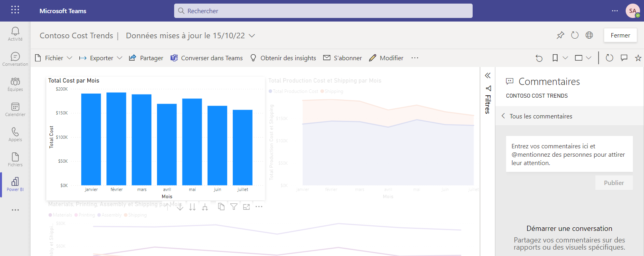This screenshot has height=256, width=644.
Task: Click Converser dans Teams
Action: [206, 58]
